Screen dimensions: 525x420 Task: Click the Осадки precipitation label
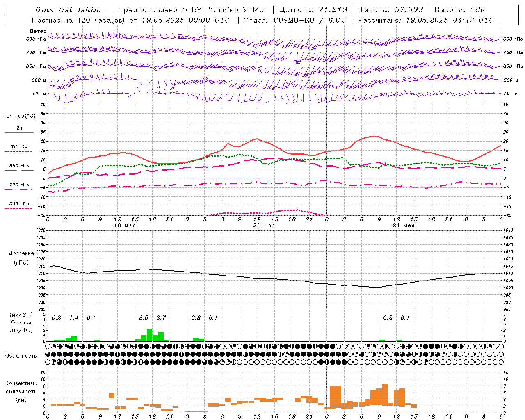21,322
